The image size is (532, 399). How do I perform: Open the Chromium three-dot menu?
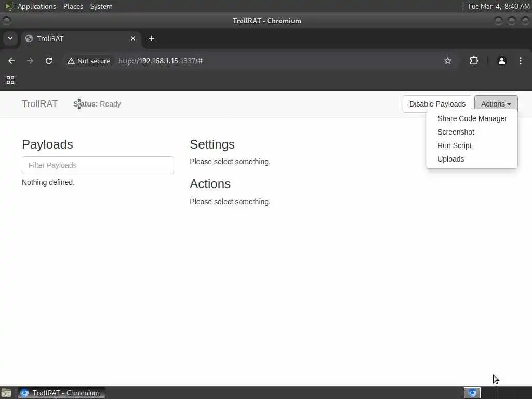tap(521, 61)
